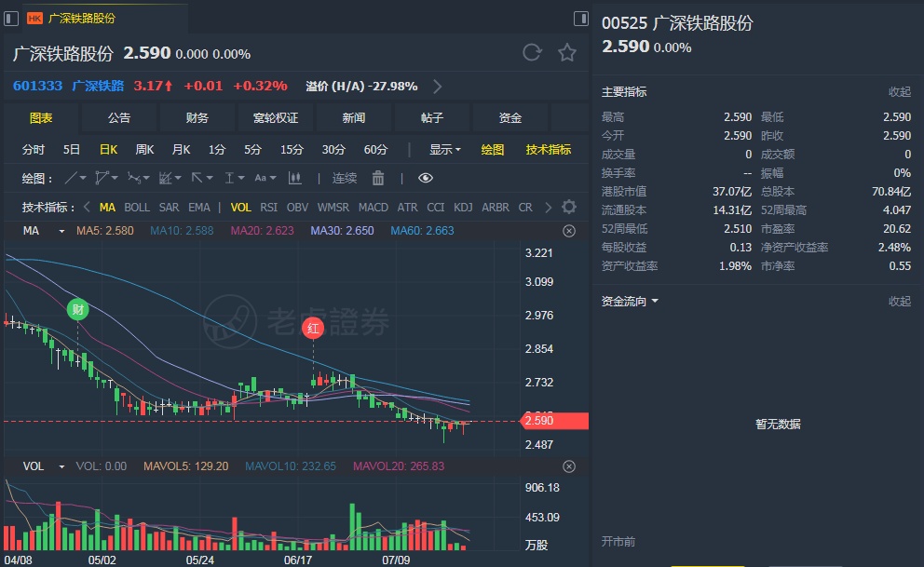Toggle the 技术指标 indicators bar
The height and width of the screenshot is (567, 924).
pos(548,150)
